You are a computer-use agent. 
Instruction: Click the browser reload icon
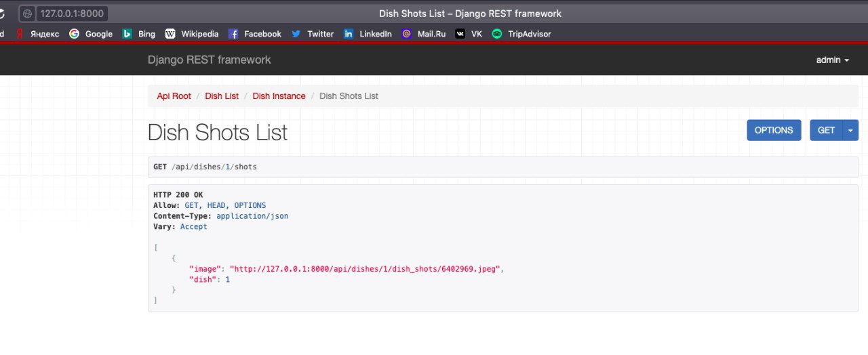point(3,14)
